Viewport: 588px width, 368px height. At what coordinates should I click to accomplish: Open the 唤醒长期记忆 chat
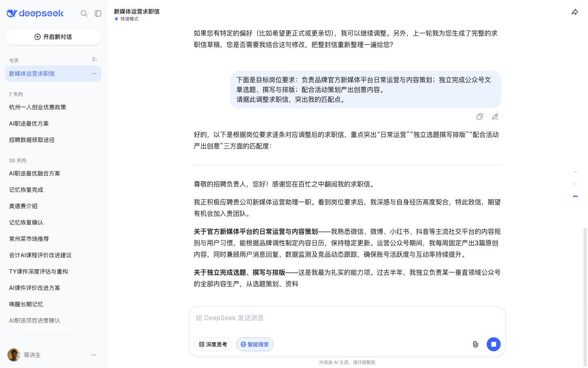click(x=53, y=304)
